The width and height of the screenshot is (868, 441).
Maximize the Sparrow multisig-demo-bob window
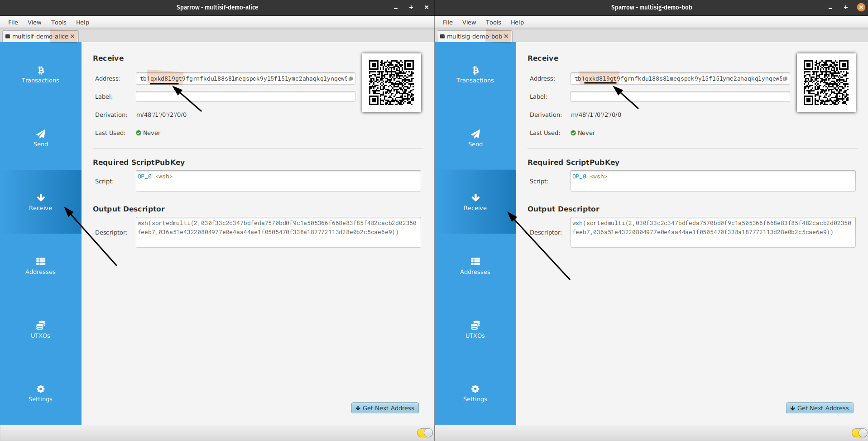pos(846,7)
